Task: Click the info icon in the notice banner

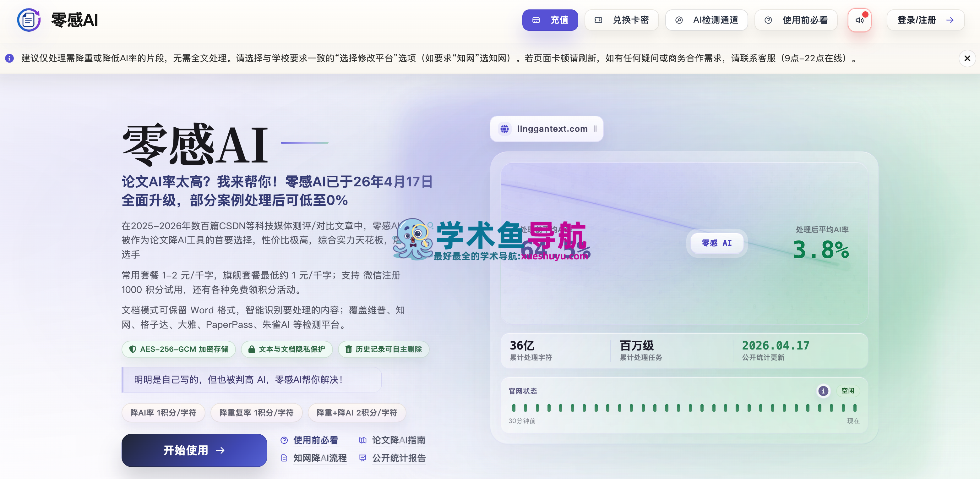Action: (x=9, y=58)
